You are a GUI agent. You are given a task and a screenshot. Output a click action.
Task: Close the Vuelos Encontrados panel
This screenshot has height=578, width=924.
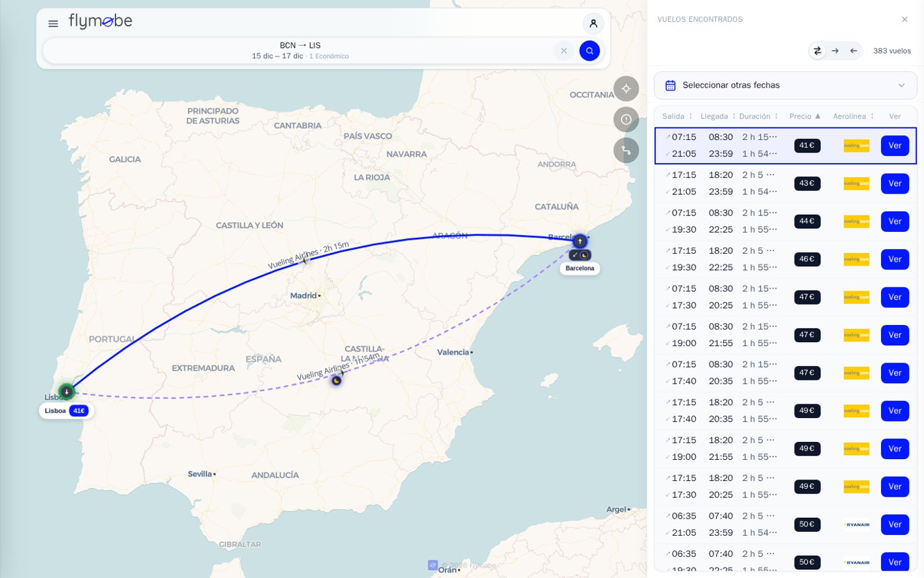905,19
